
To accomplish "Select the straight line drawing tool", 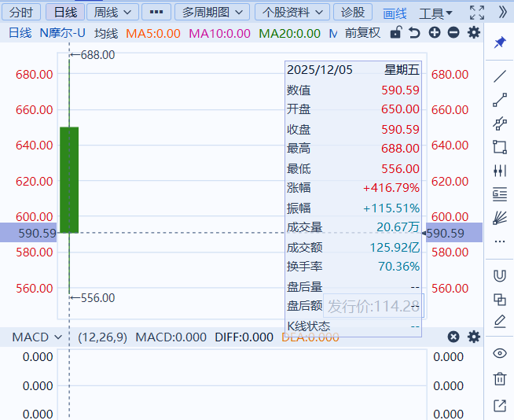I will pos(499,76).
